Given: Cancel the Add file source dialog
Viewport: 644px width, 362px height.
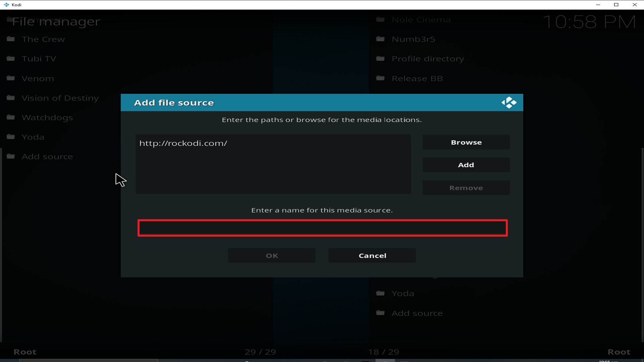Looking at the screenshot, I should tap(372, 255).
